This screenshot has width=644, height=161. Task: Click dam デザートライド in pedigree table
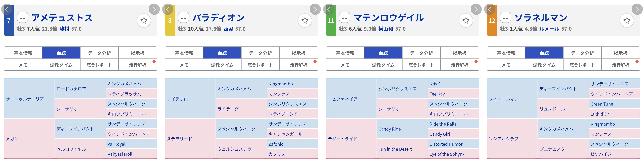[x=343, y=139]
